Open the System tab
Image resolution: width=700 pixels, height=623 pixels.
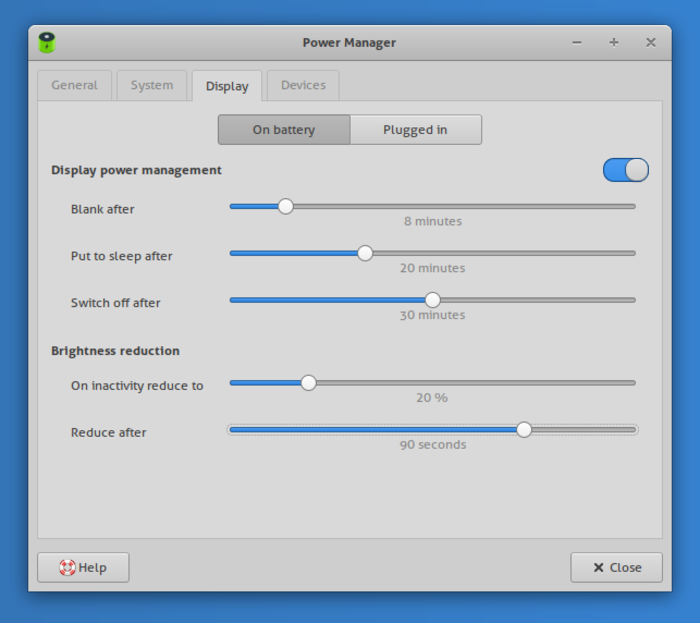(x=152, y=85)
